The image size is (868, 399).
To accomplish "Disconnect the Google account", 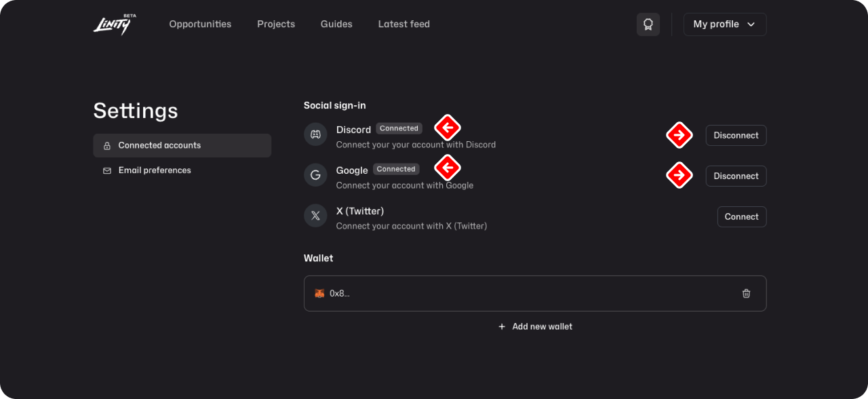I will click(736, 176).
